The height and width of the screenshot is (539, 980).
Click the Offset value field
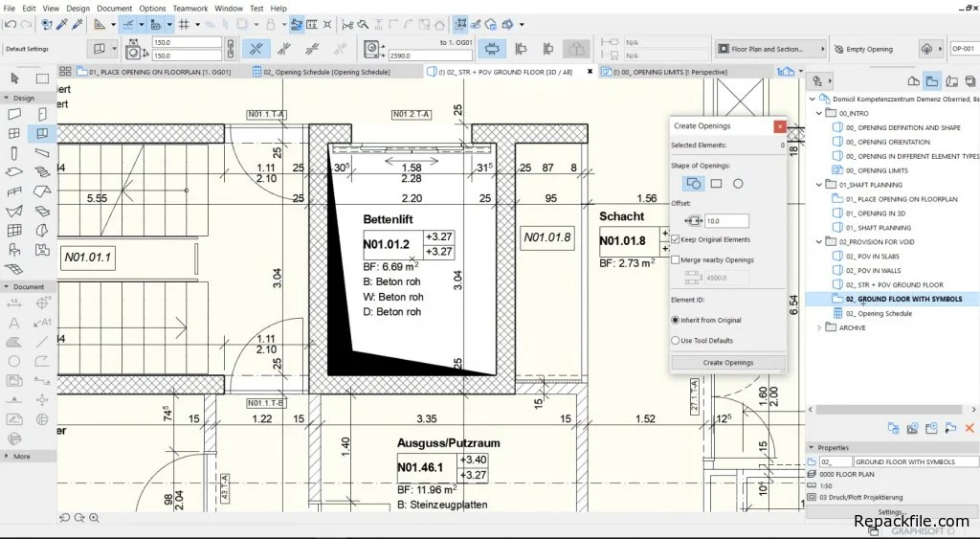pyautogui.click(x=726, y=221)
